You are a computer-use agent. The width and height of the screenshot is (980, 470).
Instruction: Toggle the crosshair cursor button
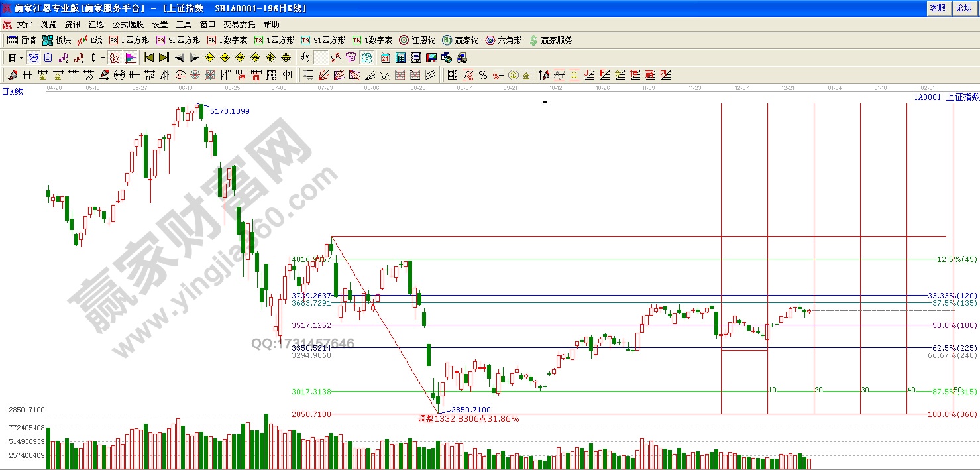click(321, 58)
